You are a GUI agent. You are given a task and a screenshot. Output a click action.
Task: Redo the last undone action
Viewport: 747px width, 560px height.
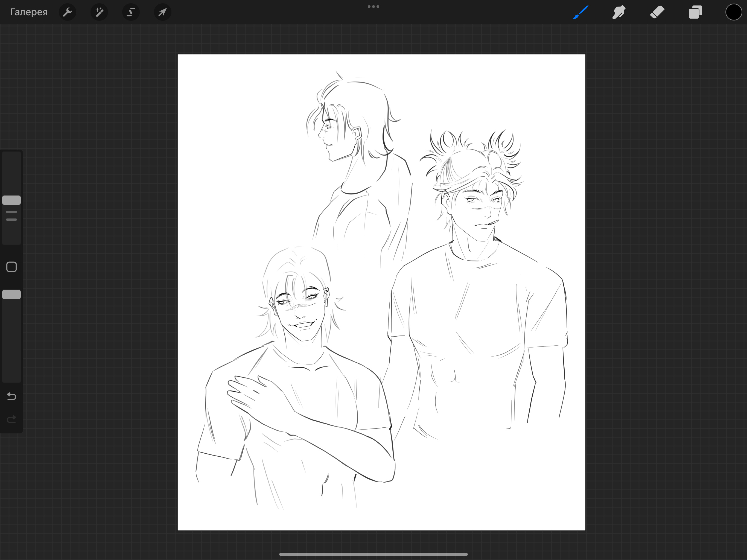pyautogui.click(x=11, y=419)
